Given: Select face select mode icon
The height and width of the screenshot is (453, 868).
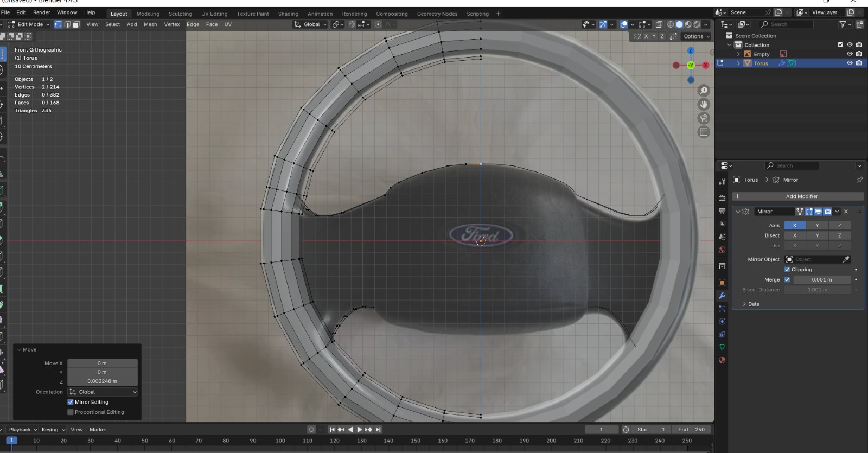Looking at the screenshot, I should (x=76, y=24).
